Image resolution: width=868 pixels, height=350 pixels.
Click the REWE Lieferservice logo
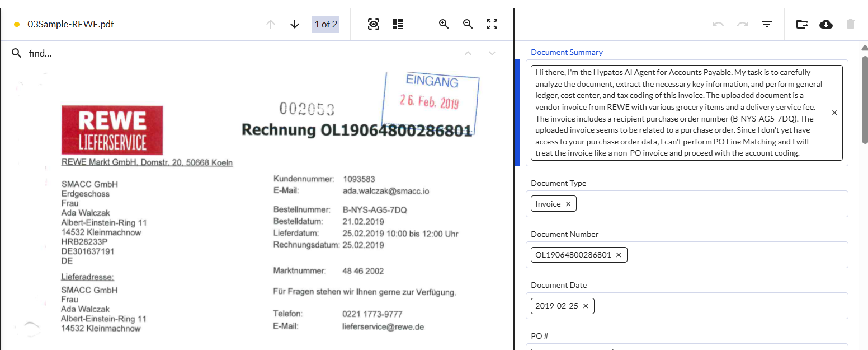click(112, 129)
